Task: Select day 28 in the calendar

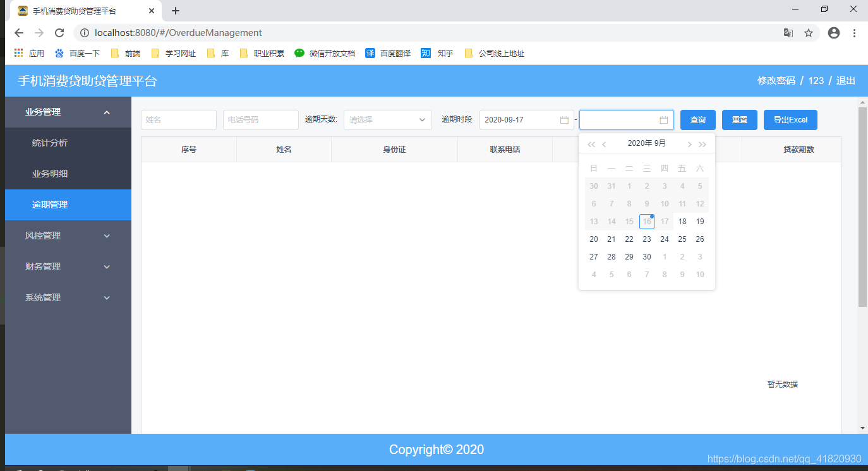Action: point(612,257)
